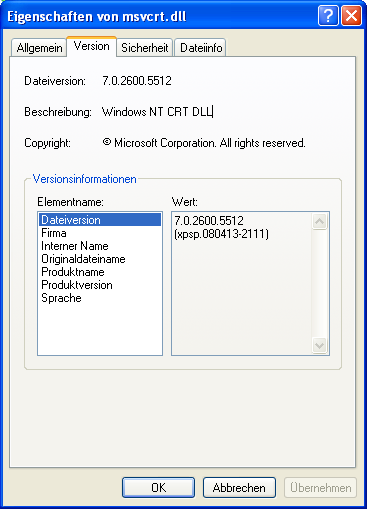Choose Produktversion in the list
367x509 pixels.
click(100, 285)
